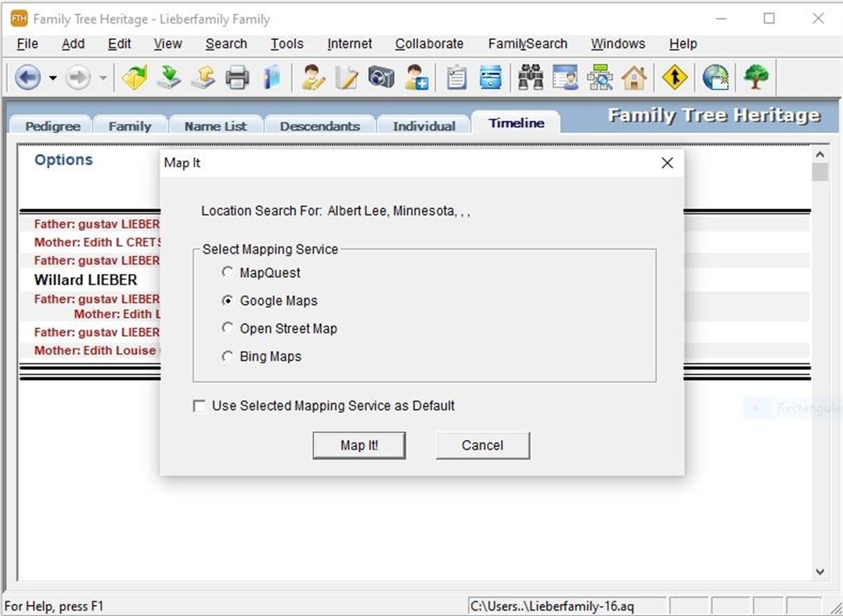
Task: Choose Open Street Map as mapping service
Action: pos(227,328)
